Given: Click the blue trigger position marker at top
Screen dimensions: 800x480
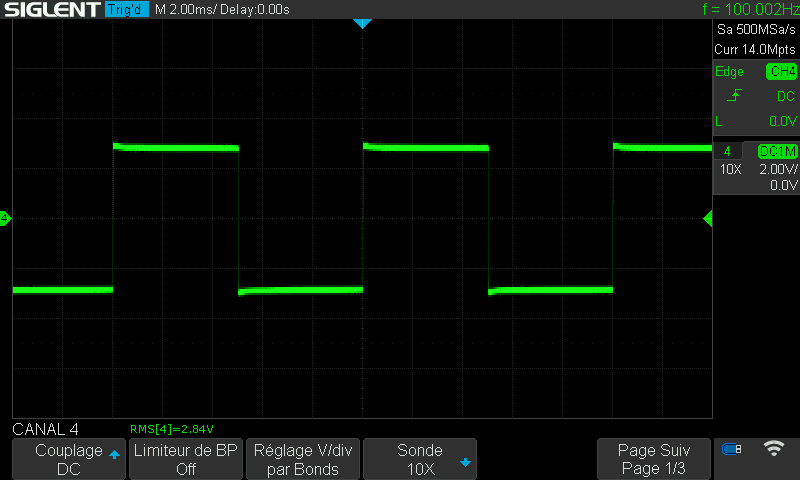Looking at the screenshot, I should (363, 23).
